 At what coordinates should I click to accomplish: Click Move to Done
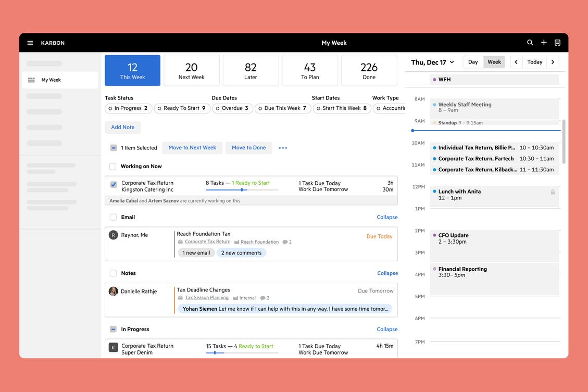point(248,148)
